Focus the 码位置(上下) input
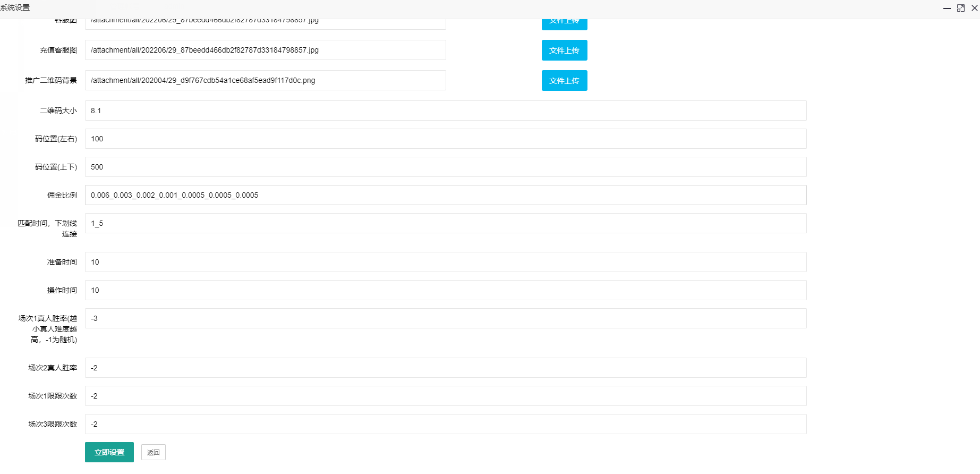The image size is (980, 474). pyautogui.click(x=445, y=167)
